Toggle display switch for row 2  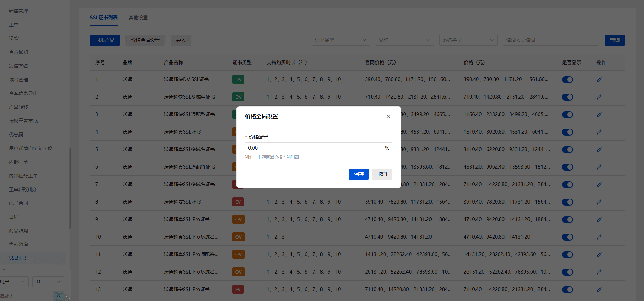(568, 97)
